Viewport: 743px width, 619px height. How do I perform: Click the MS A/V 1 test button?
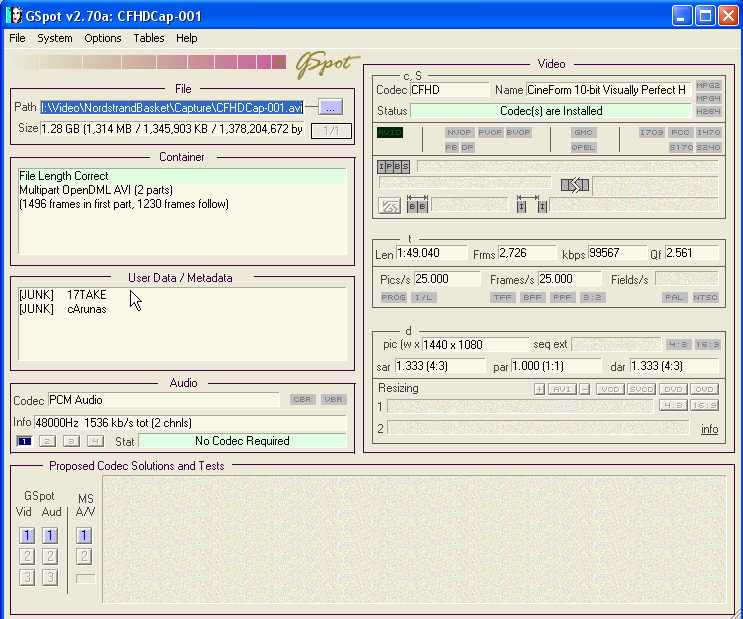pos(84,536)
